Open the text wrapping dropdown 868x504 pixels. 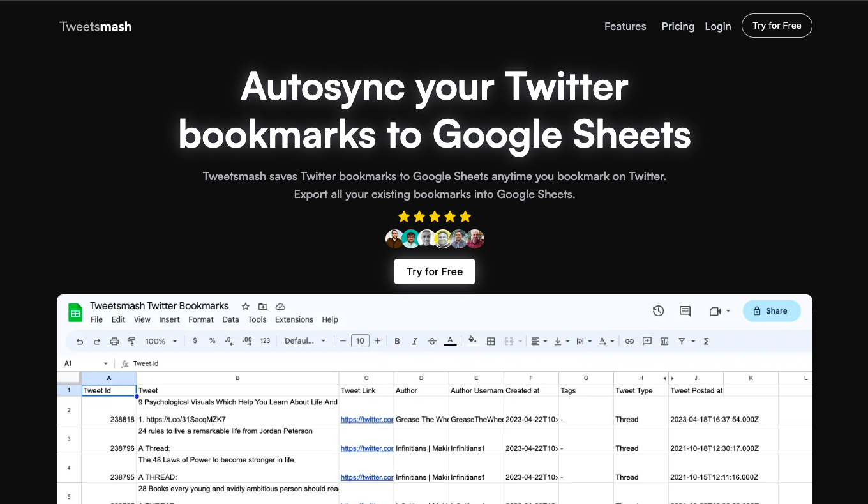(584, 341)
